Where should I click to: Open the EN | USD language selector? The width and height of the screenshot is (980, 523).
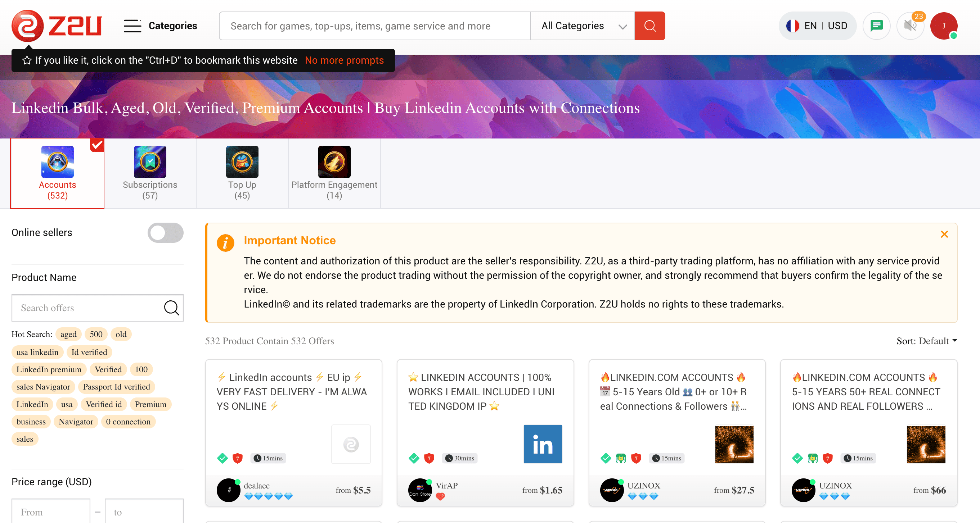[x=817, y=26]
